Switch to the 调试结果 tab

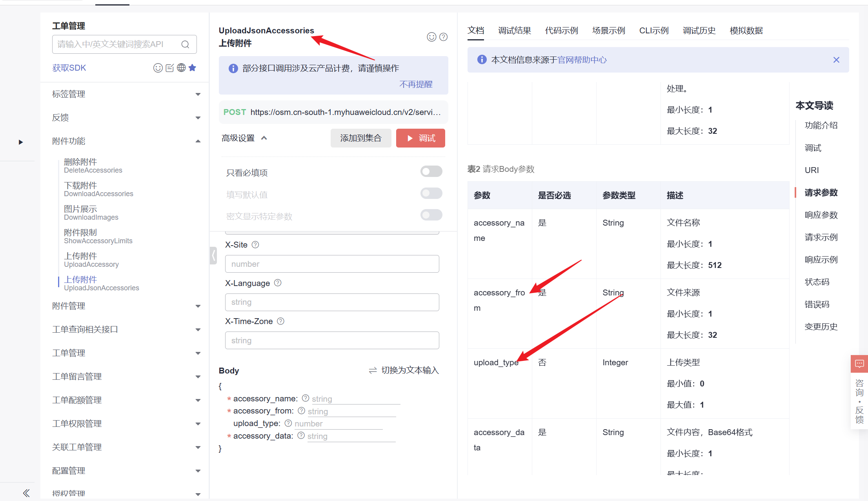[515, 31]
